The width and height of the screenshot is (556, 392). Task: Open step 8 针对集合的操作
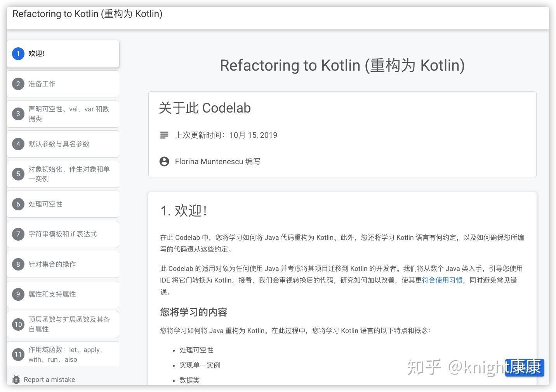52,264
